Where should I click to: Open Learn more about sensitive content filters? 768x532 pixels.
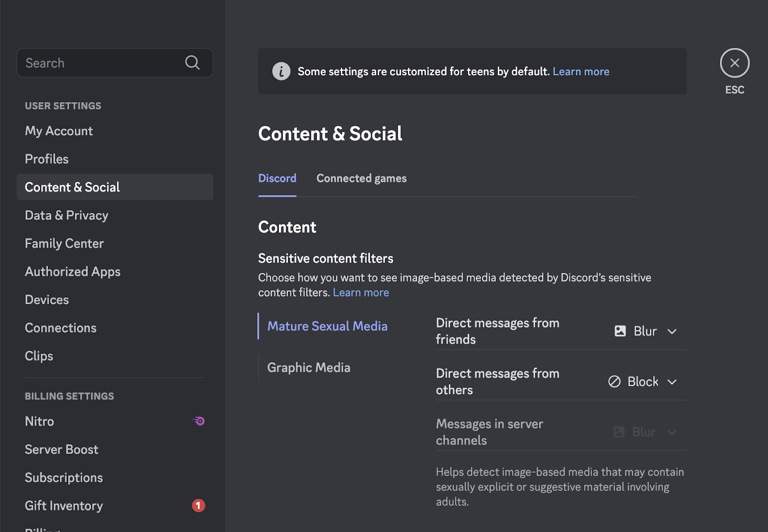tap(360, 293)
